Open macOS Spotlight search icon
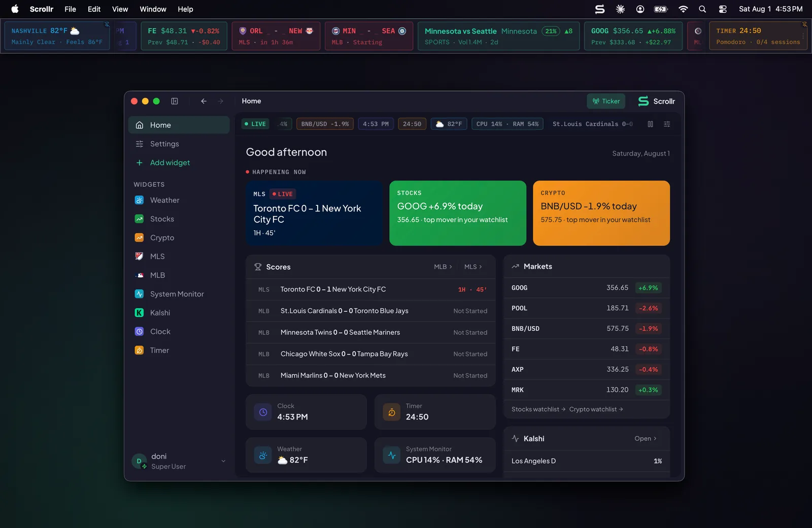Screen dimensions: 812x528 coord(702,9)
